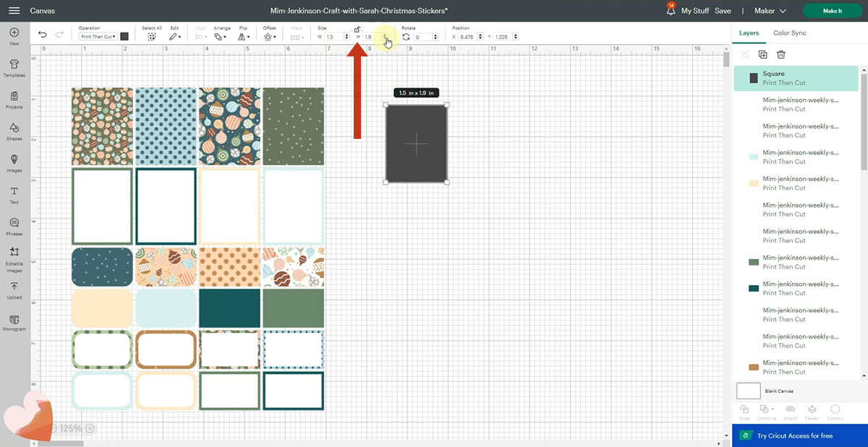
Task: Expand the Offset tool dropdown
Action: [x=270, y=36]
